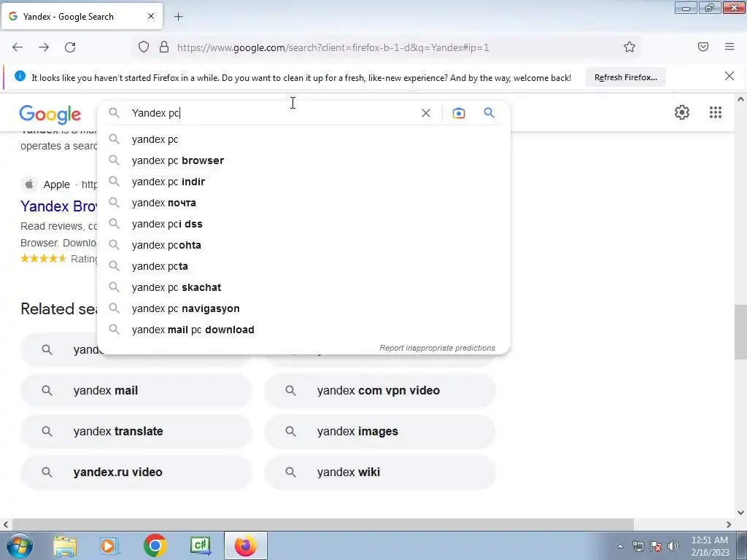Open the Firefox hamburger menu
This screenshot has height=560, width=747.
729,47
